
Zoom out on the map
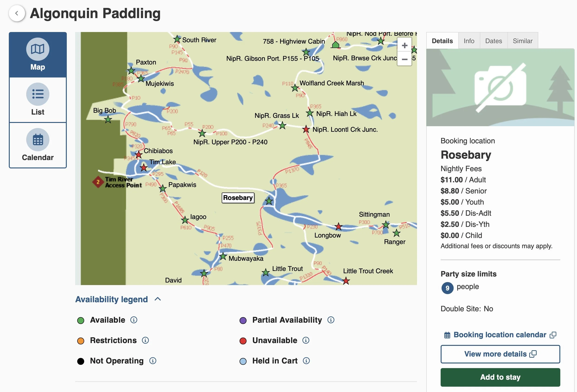coord(404,59)
